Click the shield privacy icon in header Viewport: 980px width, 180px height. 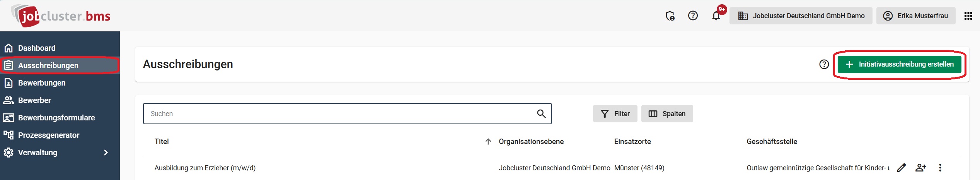click(670, 16)
